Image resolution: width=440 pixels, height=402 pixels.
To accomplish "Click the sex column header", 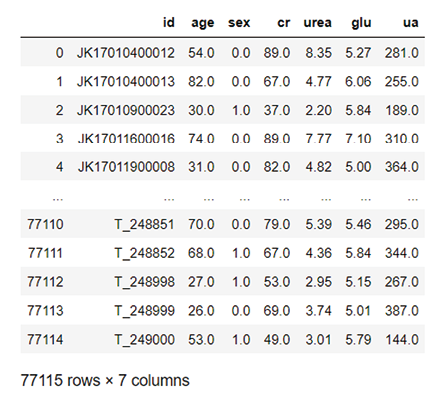I will pyautogui.click(x=239, y=23).
